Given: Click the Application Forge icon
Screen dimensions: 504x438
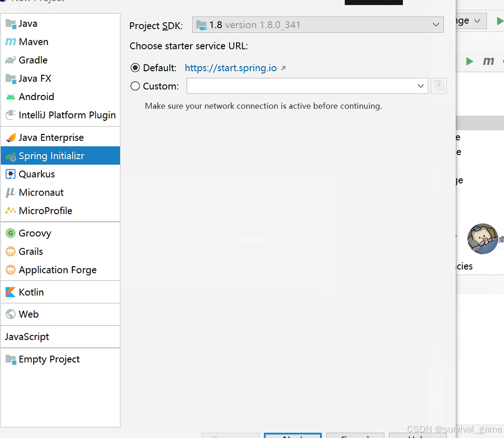Looking at the screenshot, I should 11,270.
